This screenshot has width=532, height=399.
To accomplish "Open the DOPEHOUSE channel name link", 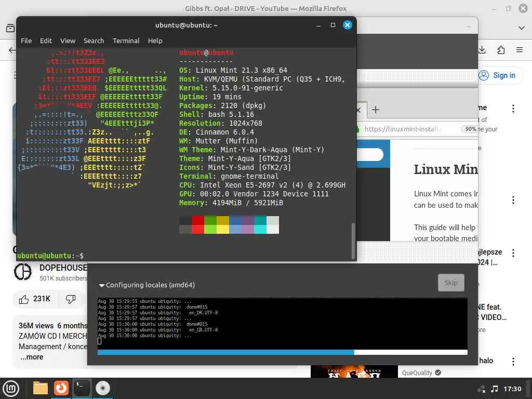I will tap(63, 268).
